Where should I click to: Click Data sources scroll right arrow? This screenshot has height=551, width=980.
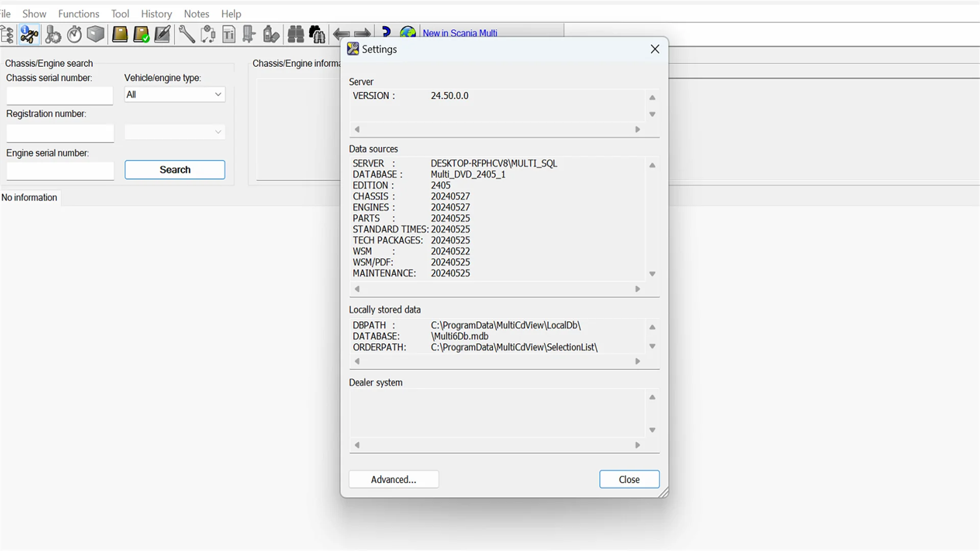point(638,289)
